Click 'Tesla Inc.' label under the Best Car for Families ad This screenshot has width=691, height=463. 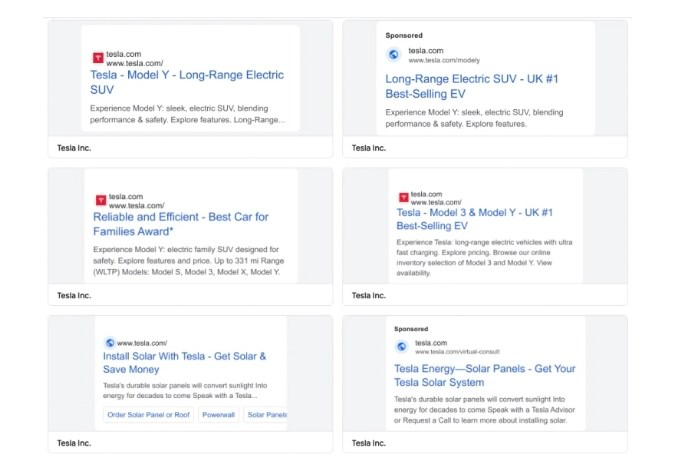74,296
